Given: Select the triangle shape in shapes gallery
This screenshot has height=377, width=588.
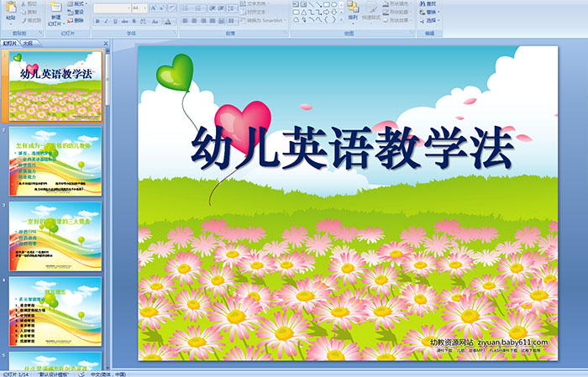Looking at the screenshot, I should click(304, 13).
